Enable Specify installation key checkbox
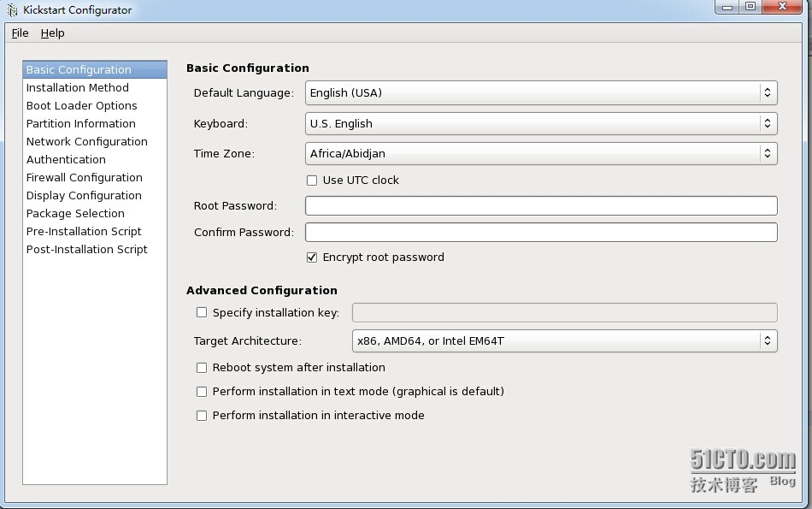Image resolution: width=812 pixels, height=509 pixels. (202, 312)
